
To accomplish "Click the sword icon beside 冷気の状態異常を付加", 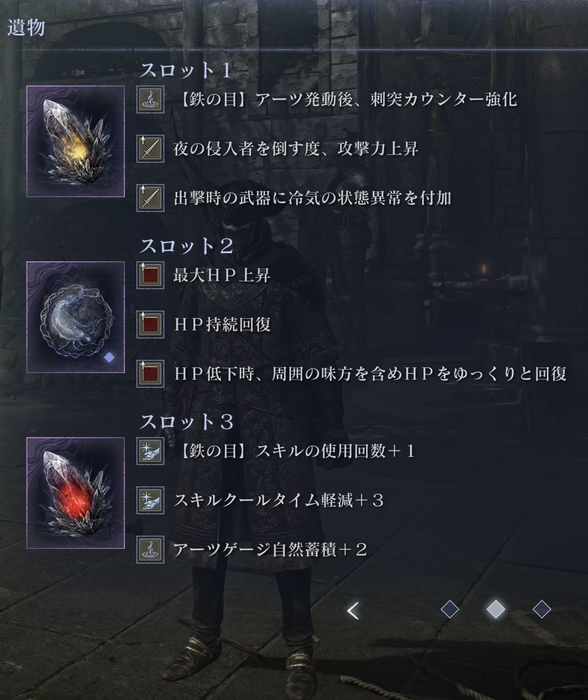I will point(150,198).
